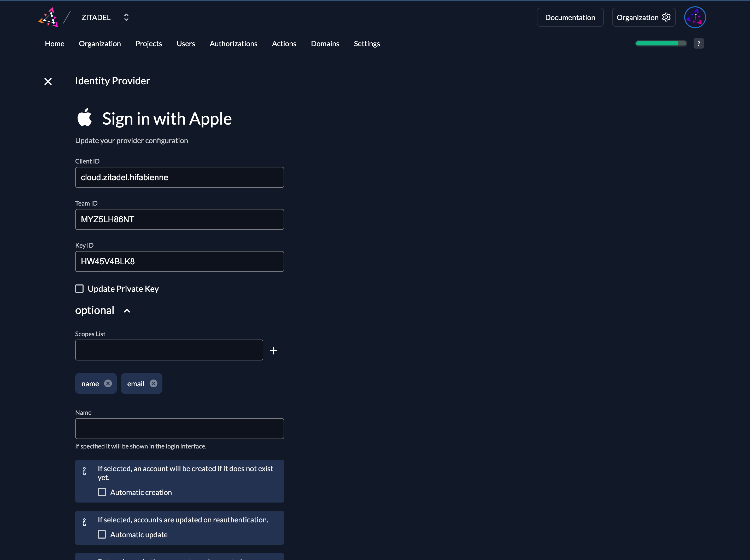Remove the email scope chip
This screenshot has width=750, height=560.
[154, 383]
